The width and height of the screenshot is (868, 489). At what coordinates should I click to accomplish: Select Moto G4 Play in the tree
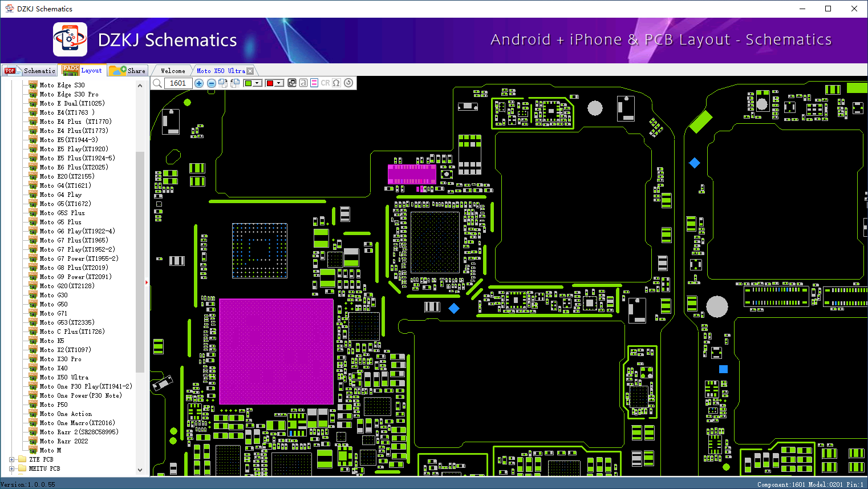(x=60, y=195)
